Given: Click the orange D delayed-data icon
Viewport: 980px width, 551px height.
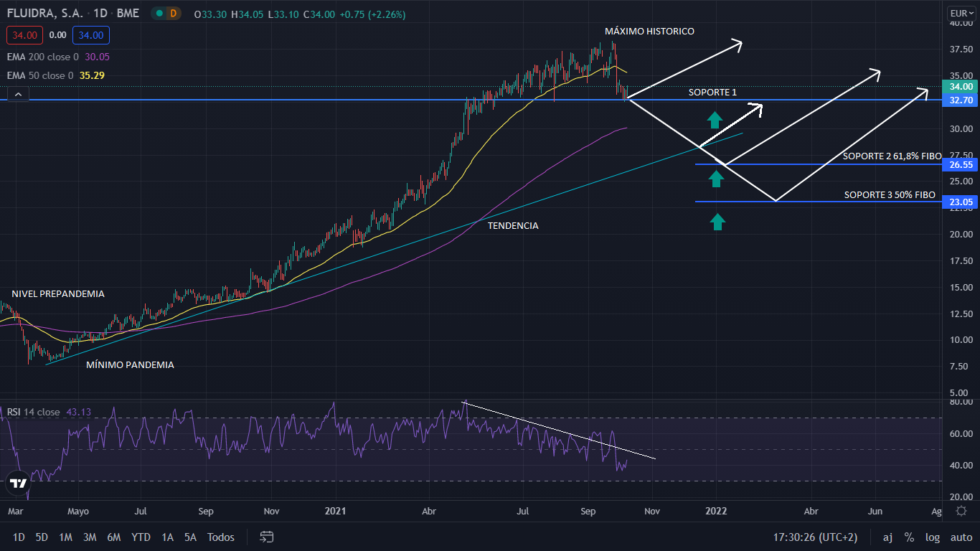Looking at the screenshot, I should (173, 14).
